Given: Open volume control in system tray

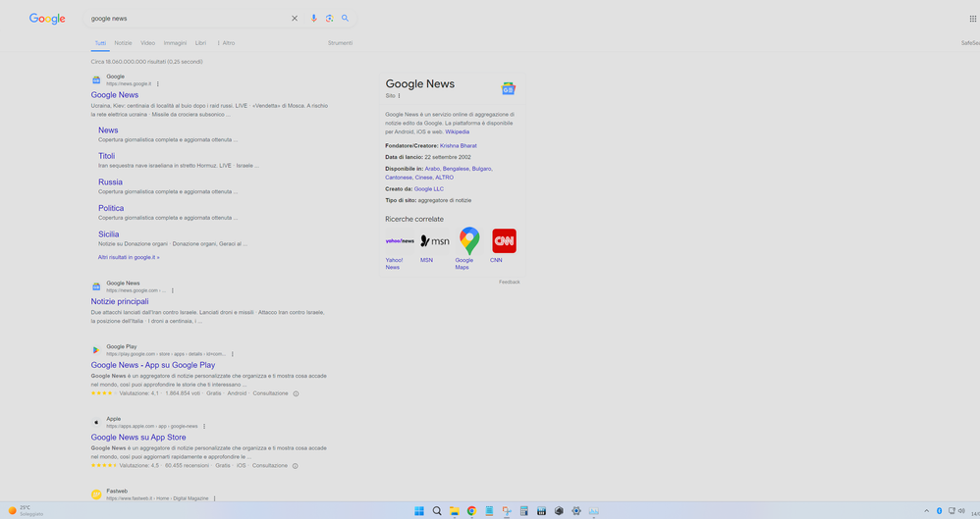Looking at the screenshot, I should [x=961, y=511].
